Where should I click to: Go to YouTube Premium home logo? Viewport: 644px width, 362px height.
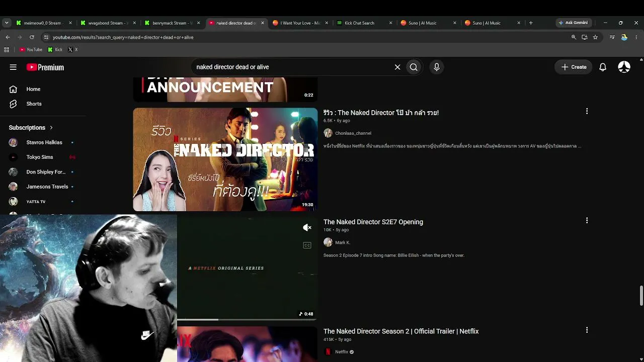click(45, 67)
